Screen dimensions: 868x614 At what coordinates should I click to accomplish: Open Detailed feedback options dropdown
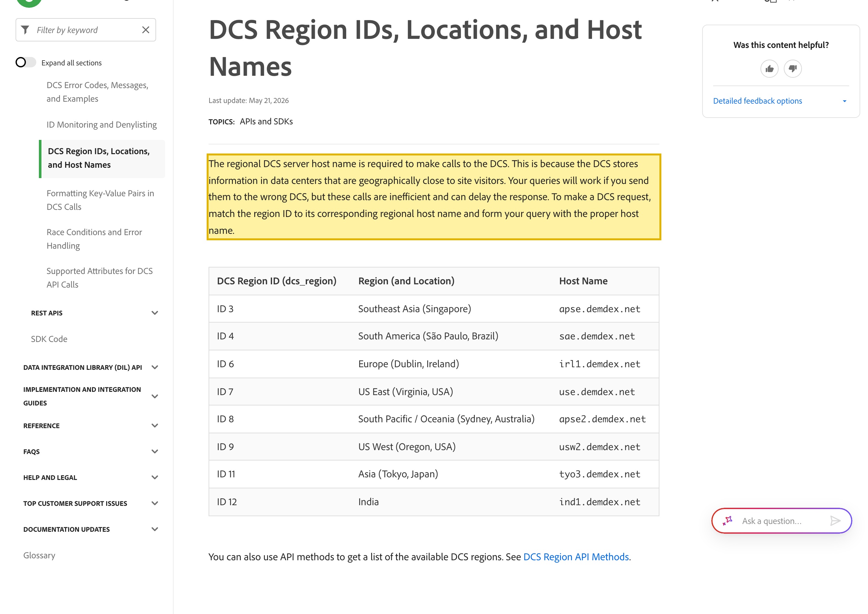(781, 101)
